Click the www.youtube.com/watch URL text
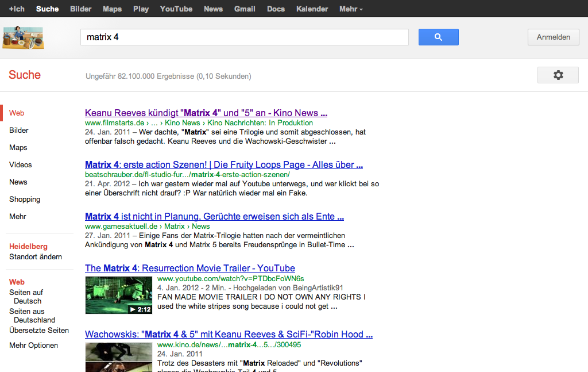 (x=230, y=278)
